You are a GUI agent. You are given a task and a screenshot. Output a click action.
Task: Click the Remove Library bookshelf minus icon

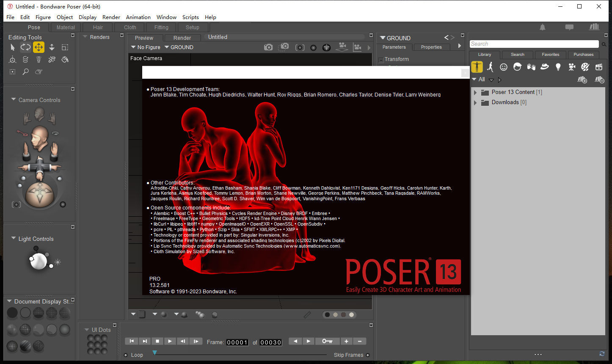(x=599, y=80)
